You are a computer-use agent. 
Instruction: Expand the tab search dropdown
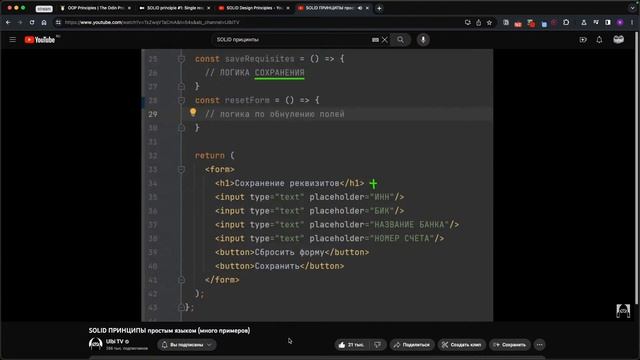click(632, 8)
